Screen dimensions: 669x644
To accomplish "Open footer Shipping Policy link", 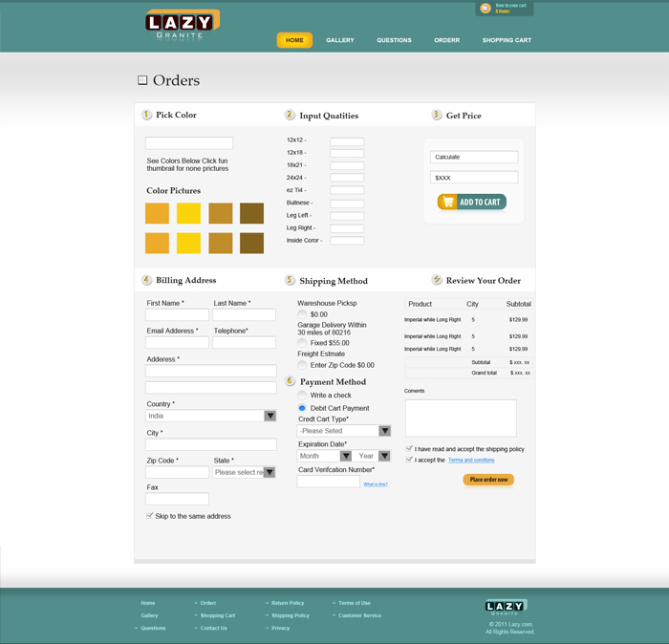I will pyautogui.click(x=291, y=615).
